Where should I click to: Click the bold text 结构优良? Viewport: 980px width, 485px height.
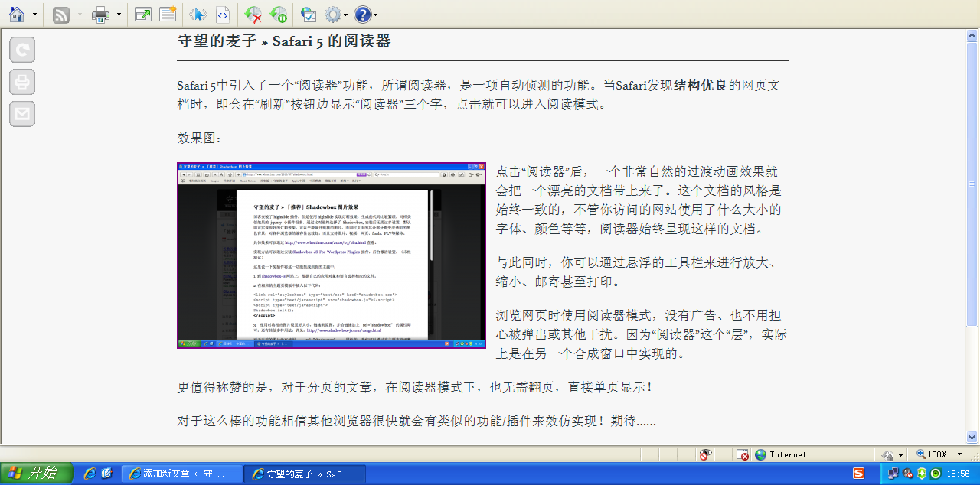coord(700,85)
